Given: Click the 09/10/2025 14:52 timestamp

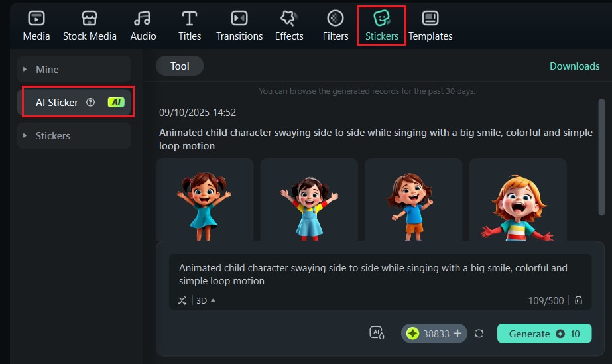Looking at the screenshot, I should pyautogui.click(x=198, y=113).
